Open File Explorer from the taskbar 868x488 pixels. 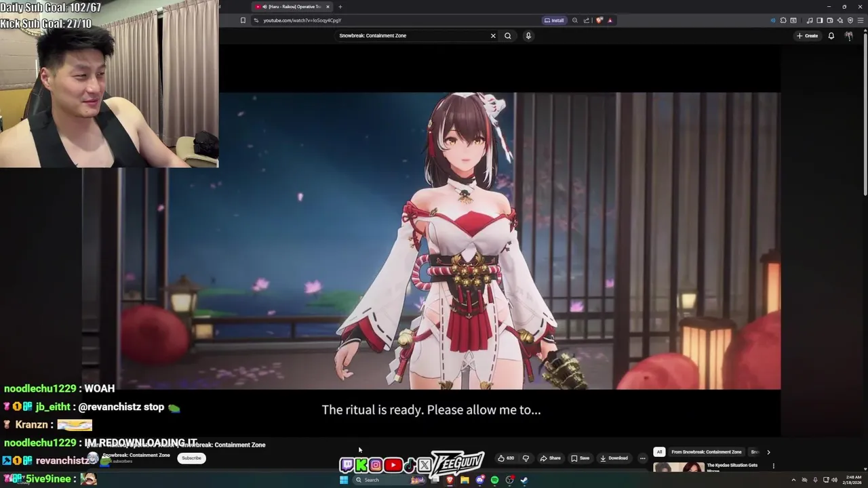coord(465,480)
